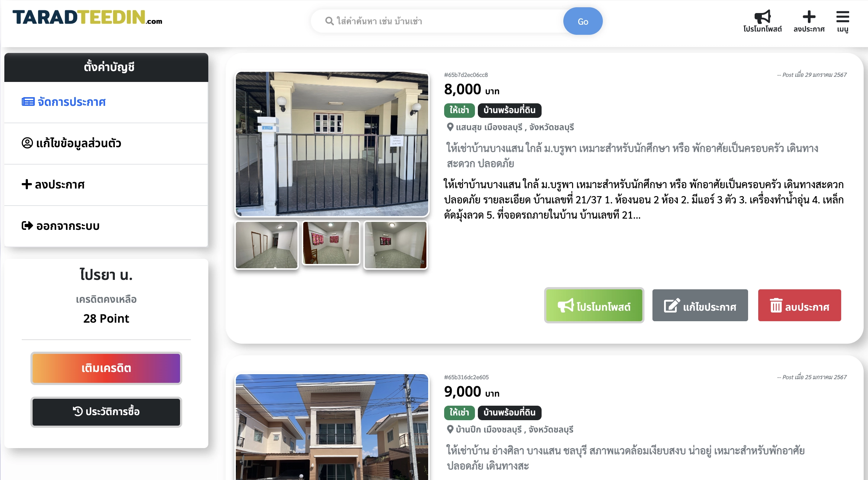Screen dimensions: 868x480
Task: Open ประวัติการซื้อ purchase history
Action: click(x=106, y=412)
